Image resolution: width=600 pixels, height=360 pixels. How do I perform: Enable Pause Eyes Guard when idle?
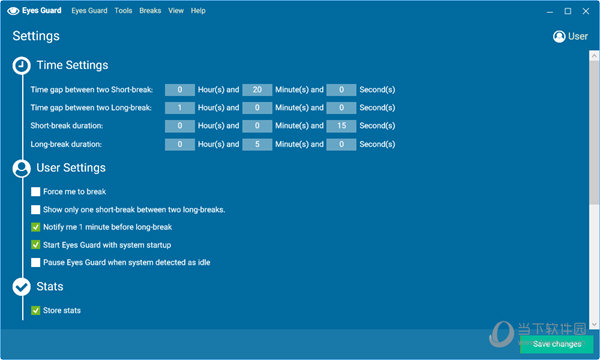[36, 262]
